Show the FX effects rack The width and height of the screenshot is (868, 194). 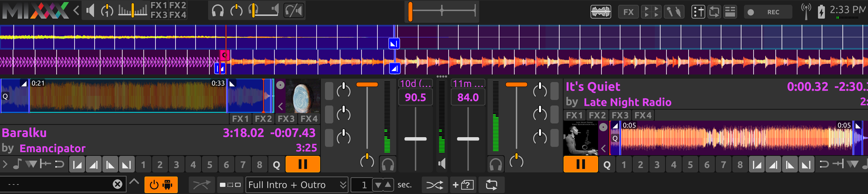coord(628,12)
